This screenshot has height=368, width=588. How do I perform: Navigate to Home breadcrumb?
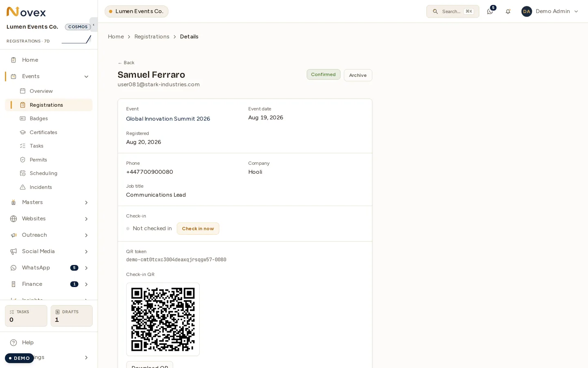(x=116, y=37)
